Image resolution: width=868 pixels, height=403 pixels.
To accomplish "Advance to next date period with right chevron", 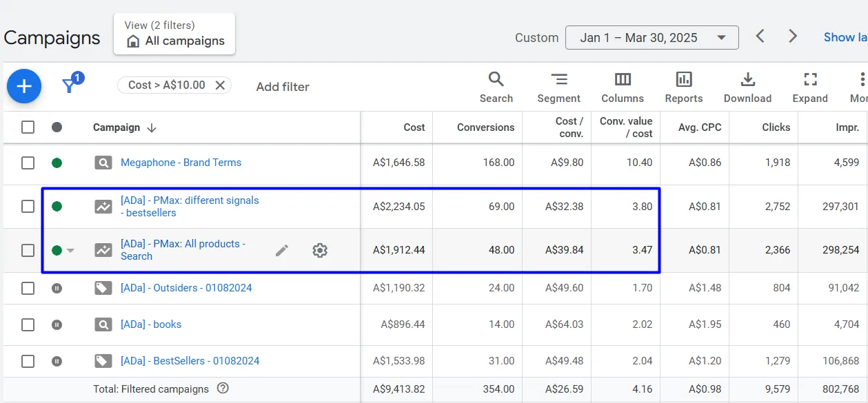I will 791,36.
